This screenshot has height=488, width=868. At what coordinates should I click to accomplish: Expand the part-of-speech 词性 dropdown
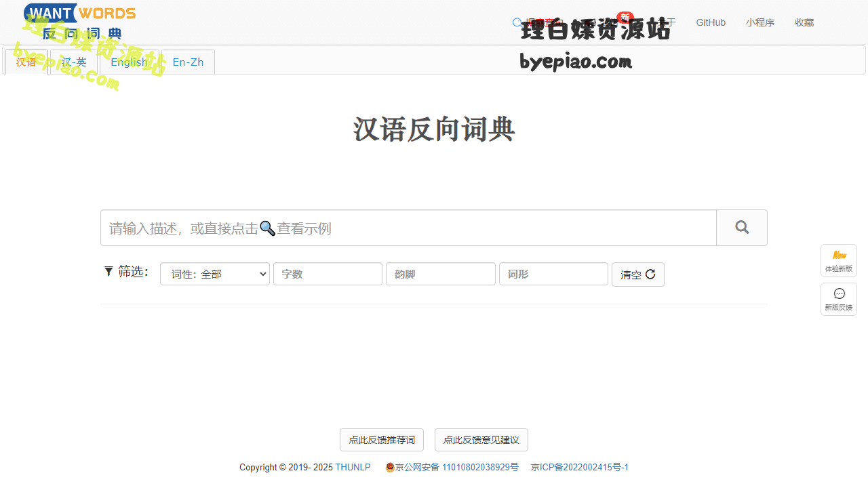[215, 274]
